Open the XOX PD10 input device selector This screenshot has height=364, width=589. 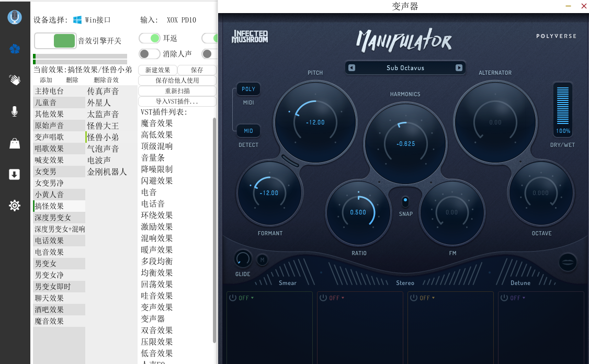[x=182, y=20]
